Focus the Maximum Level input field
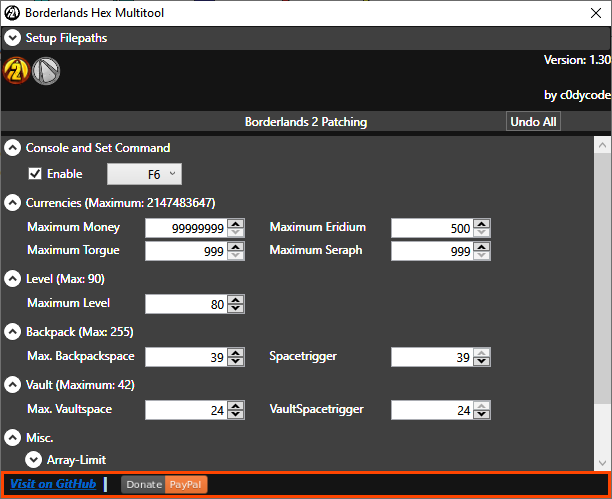612x499 pixels. click(x=186, y=304)
